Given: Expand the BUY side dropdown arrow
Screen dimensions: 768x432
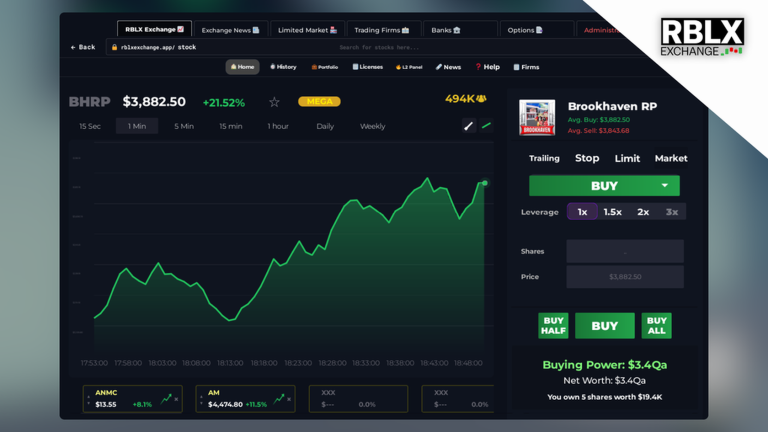Looking at the screenshot, I should coord(665,186).
